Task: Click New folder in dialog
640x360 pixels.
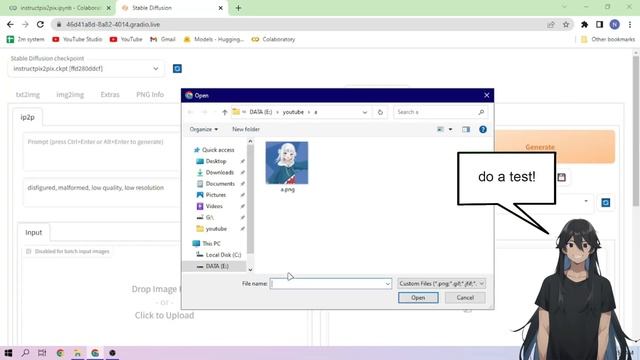Action: pyautogui.click(x=246, y=129)
